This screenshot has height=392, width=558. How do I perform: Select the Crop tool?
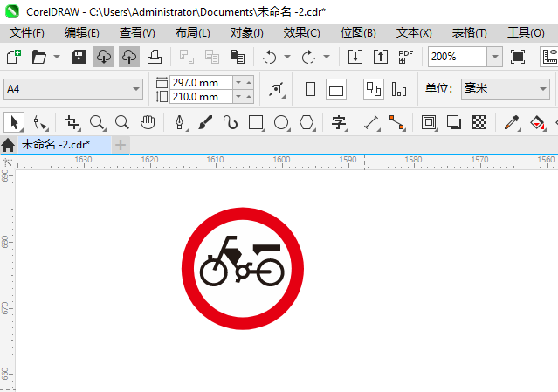(x=72, y=123)
